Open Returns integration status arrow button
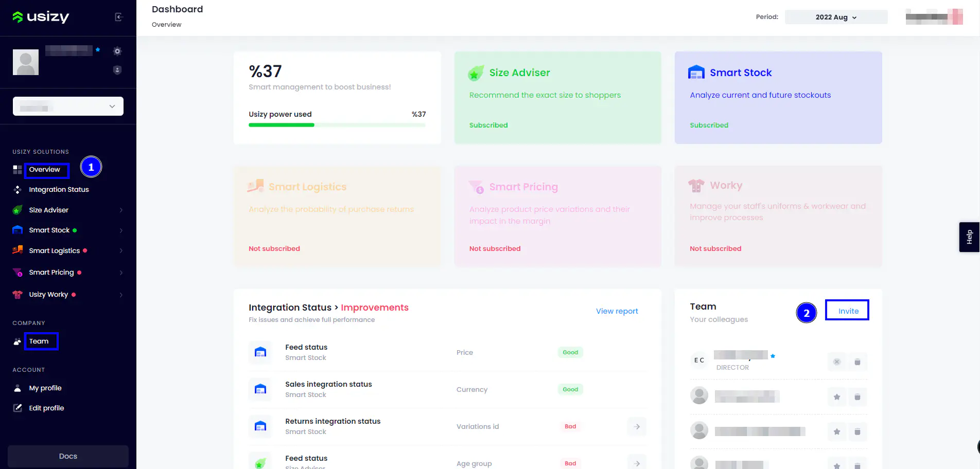Screen dimensions: 980x469 tap(637, 426)
